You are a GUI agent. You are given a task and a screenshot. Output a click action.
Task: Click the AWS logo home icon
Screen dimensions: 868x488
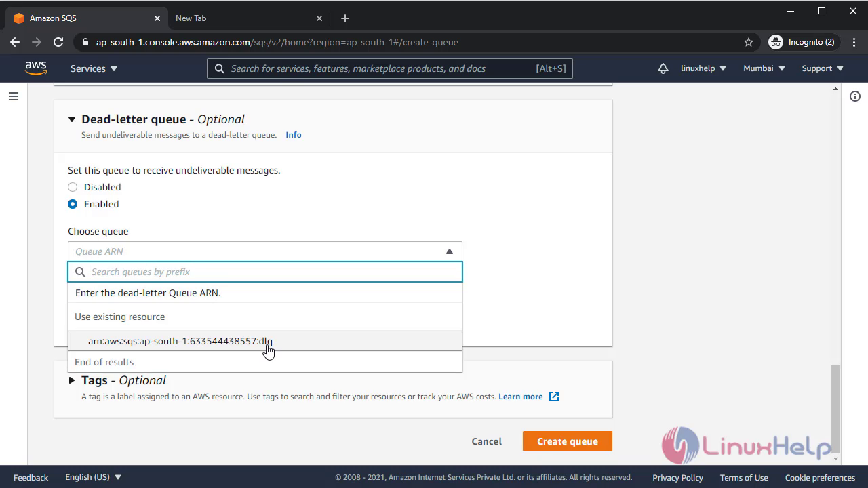tap(36, 68)
